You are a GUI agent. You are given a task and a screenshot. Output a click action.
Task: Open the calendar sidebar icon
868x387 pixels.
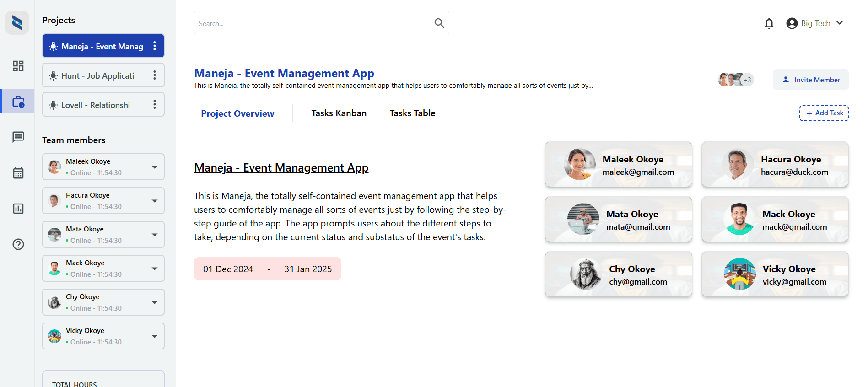pyautogui.click(x=18, y=173)
